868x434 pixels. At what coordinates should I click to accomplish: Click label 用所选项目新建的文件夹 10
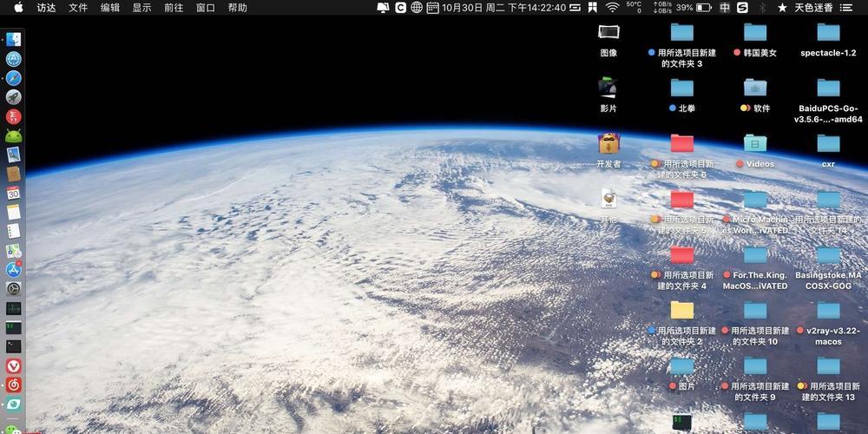[x=755, y=336]
